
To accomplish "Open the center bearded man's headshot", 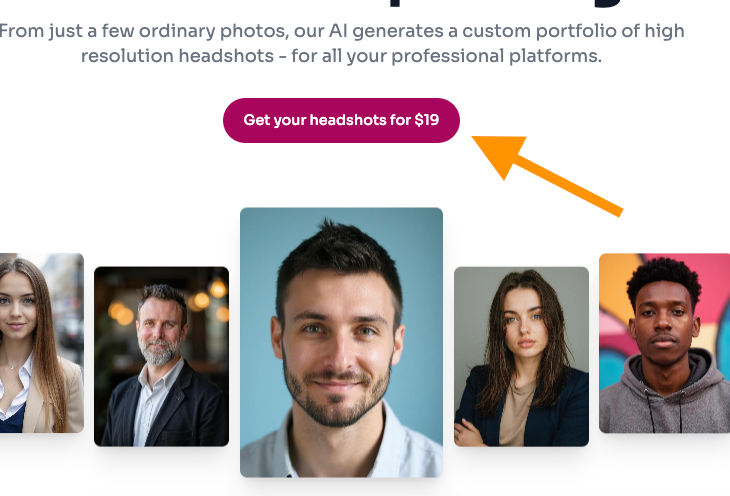I will [x=341, y=340].
